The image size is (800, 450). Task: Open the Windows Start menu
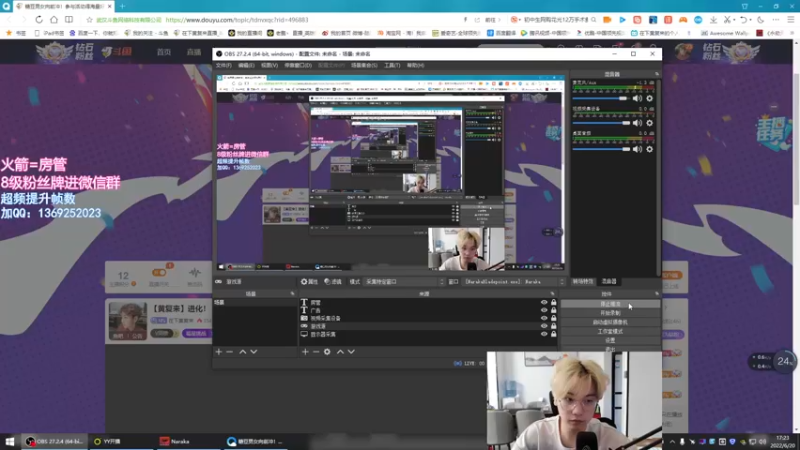(10, 441)
